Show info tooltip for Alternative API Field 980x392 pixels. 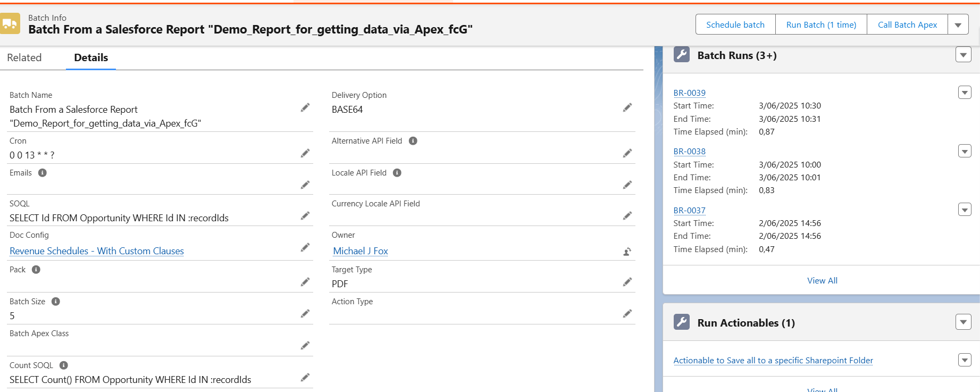click(413, 141)
